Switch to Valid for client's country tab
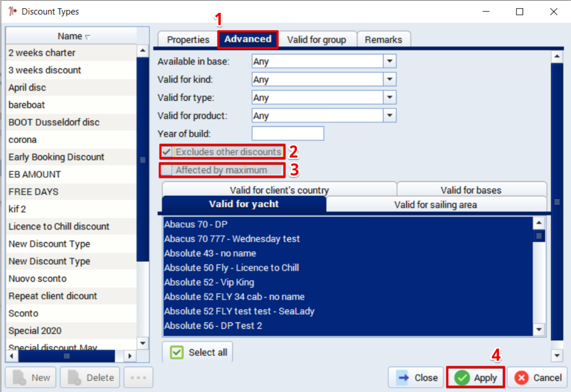The width and height of the screenshot is (571, 392). (279, 190)
